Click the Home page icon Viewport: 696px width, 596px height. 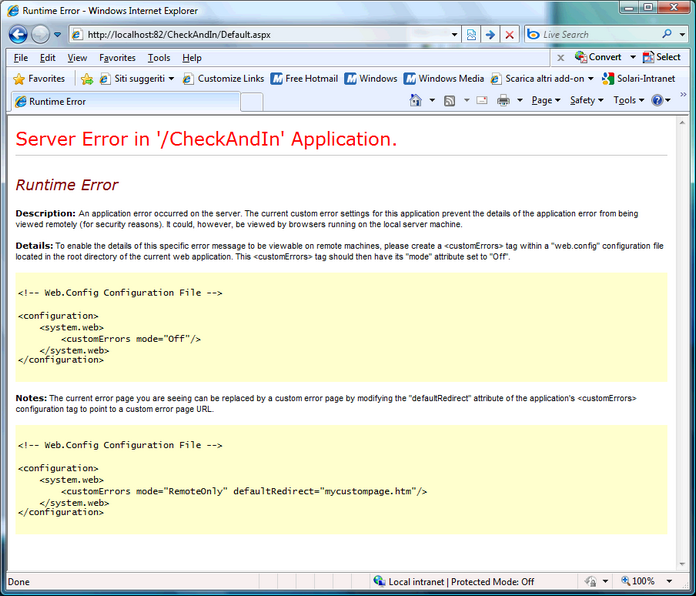point(415,100)
